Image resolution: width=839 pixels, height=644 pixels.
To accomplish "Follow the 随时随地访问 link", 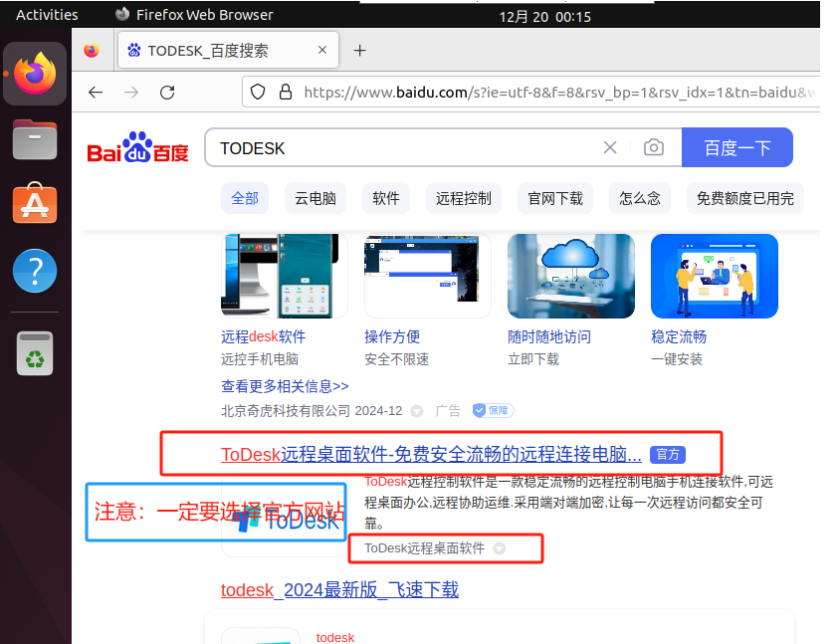I will (x=549, y=336).
